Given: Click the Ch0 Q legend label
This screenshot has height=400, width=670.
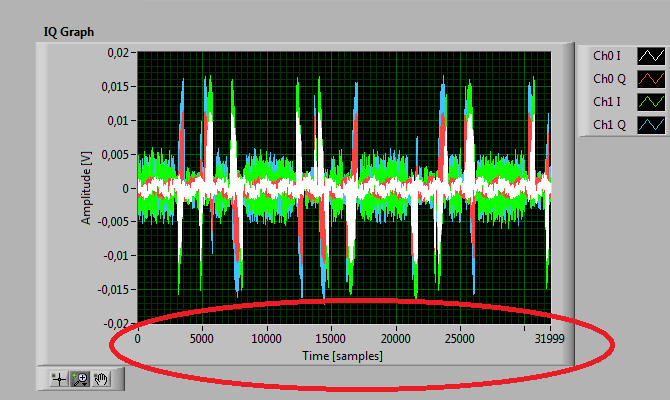Looking at the screenshot, I should 609,79.
